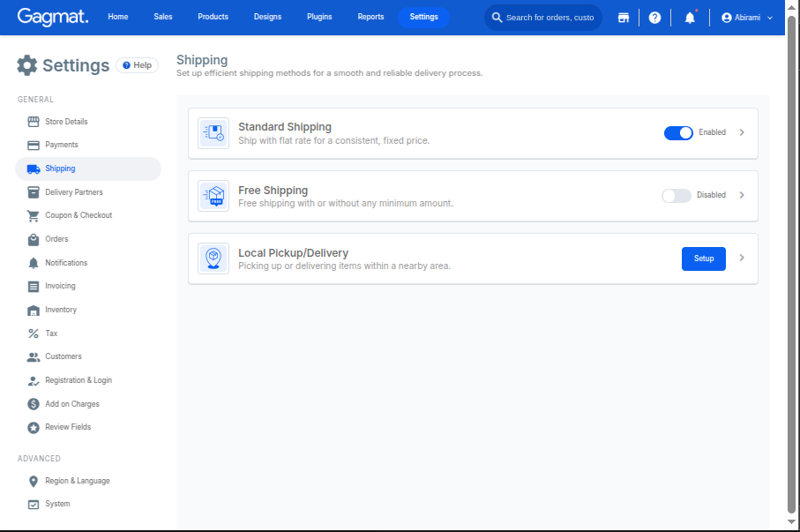Go to the Home menu
800x532 pixels.
pyautogui.click(x=118, y=17)
